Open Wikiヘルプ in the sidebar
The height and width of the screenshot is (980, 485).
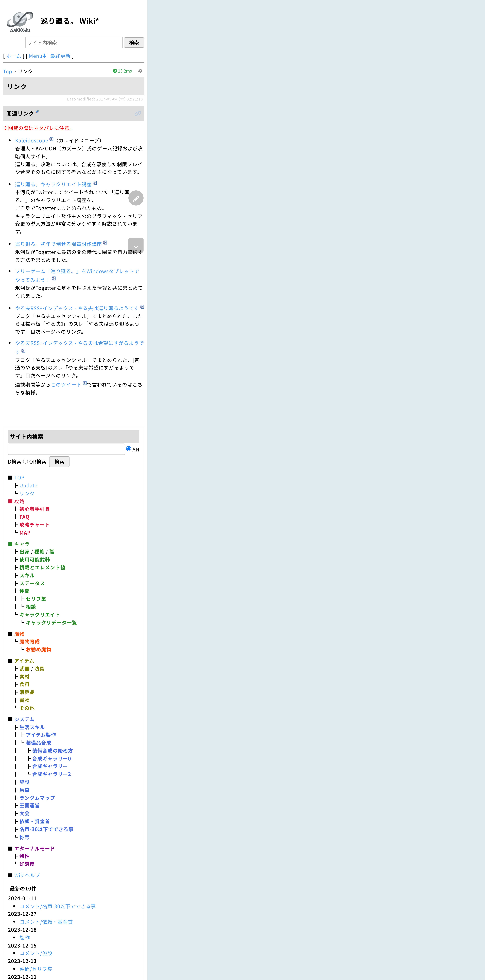27,875
